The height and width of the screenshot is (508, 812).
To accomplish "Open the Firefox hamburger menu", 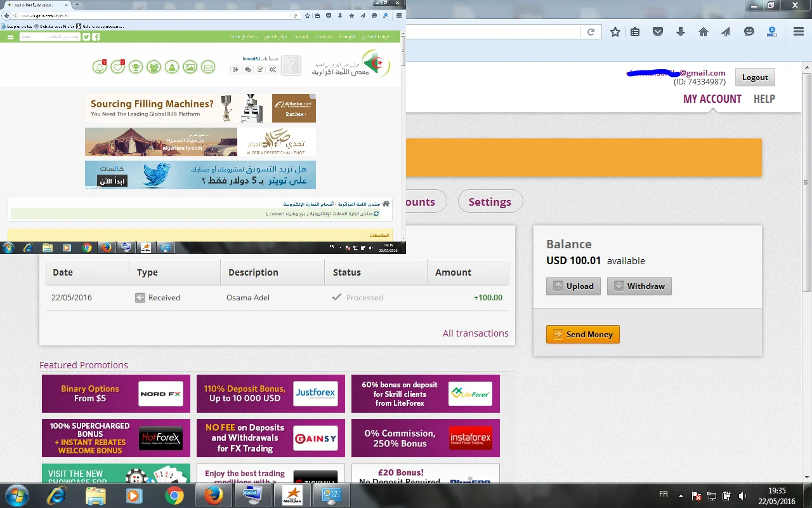I will pos(798,32).
